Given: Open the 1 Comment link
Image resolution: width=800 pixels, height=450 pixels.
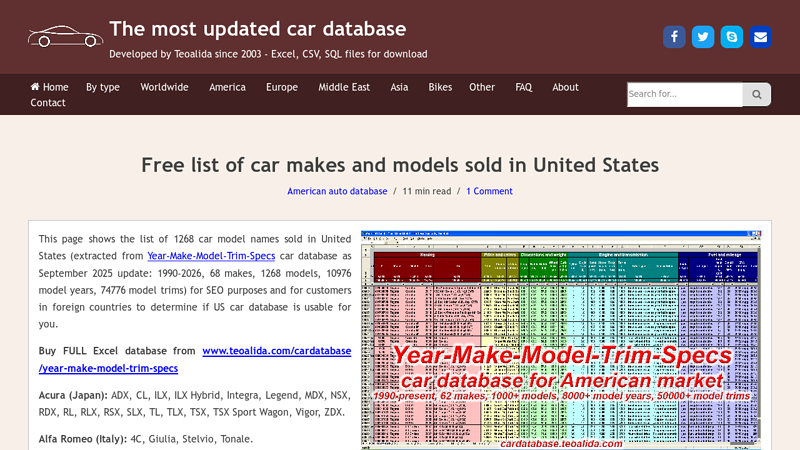Looking at the screenshot, I should 489,191.
